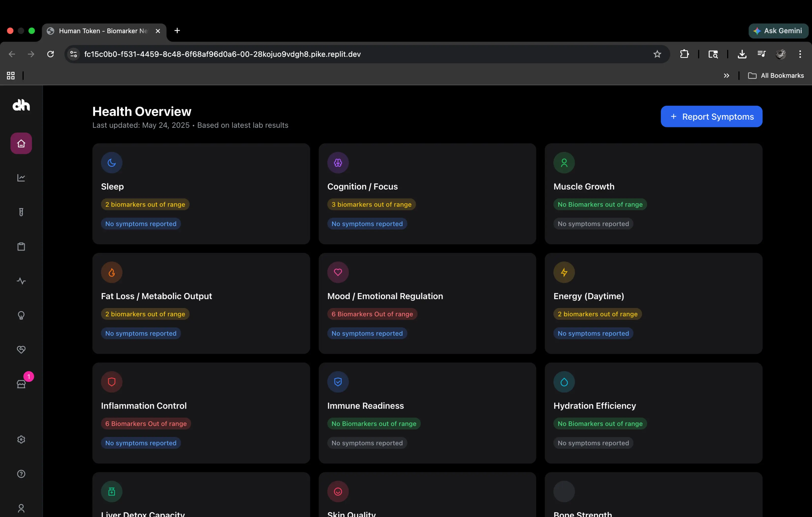Bookmark this page with star icon

[657, 54]
